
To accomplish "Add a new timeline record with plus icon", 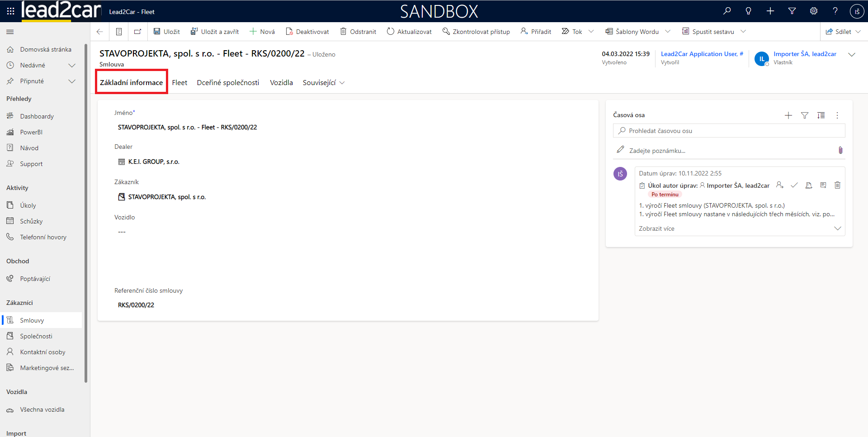I will tap(788, 115).
